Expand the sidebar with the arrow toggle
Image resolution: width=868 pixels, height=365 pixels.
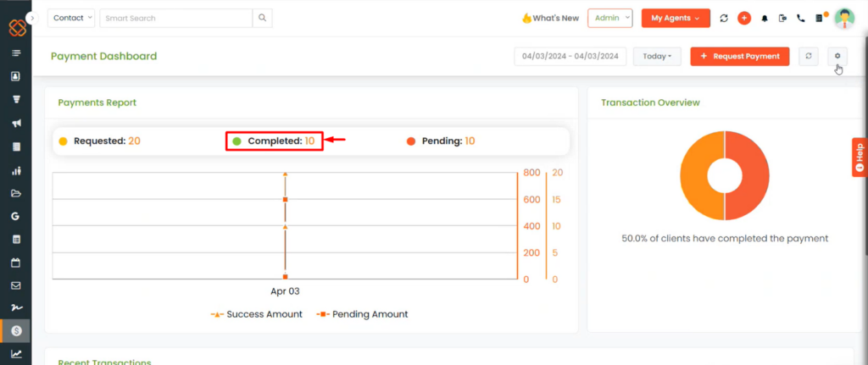click(32, 19)
